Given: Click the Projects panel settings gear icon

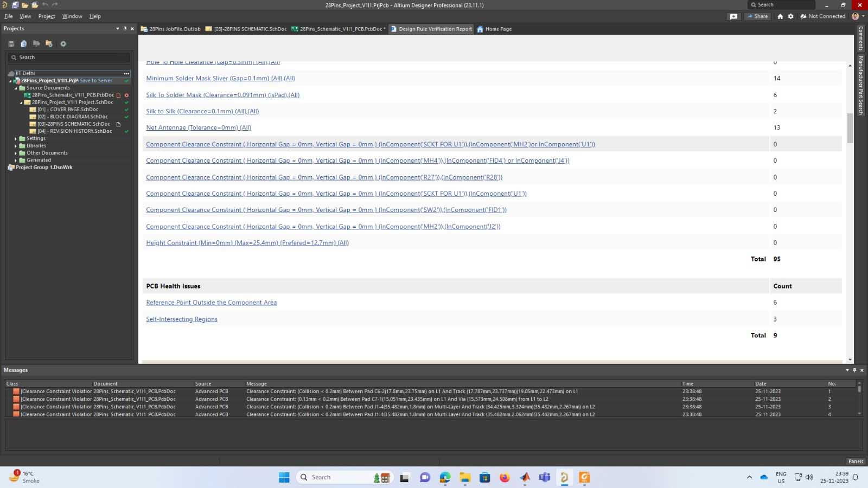Looking at the screenshot, I should (63, 44).
